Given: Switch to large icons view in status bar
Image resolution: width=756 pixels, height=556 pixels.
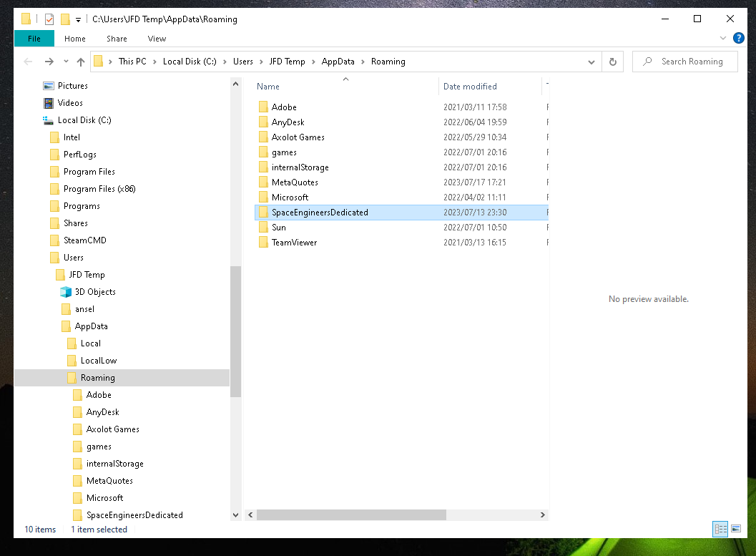Looking at the screenshot, I should tap(736, 529).
